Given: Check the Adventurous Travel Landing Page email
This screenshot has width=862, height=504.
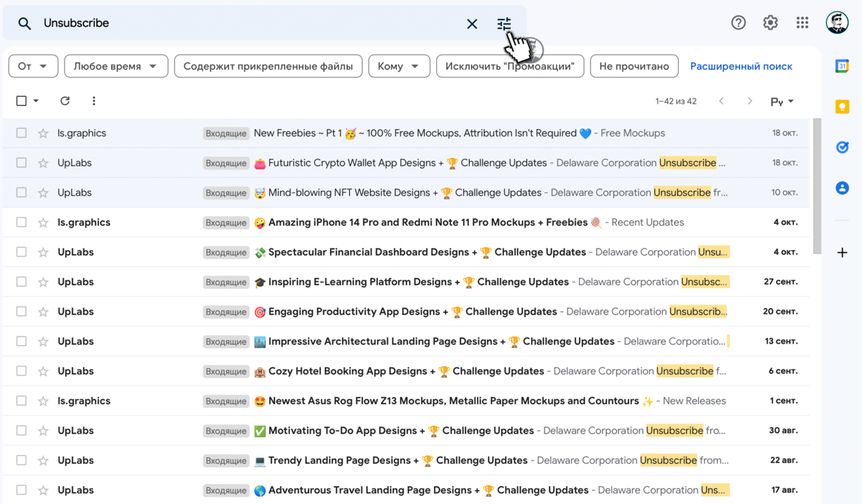Looking at the screenshot, I should point(22,490).
